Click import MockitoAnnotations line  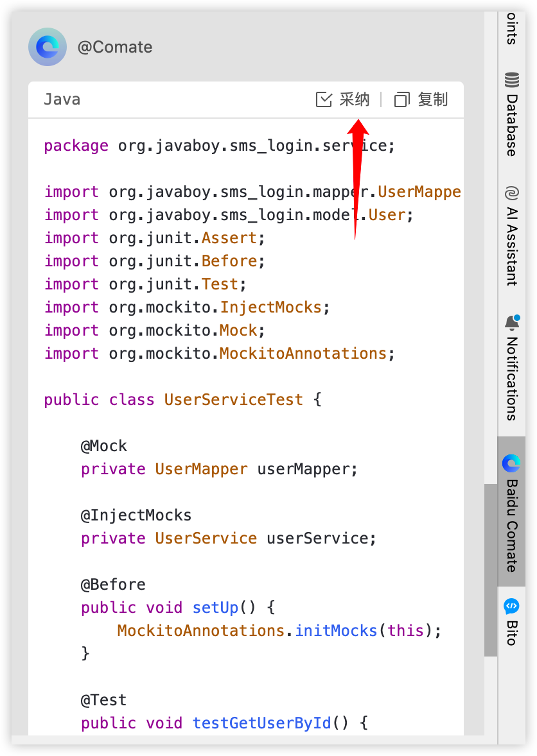[x=220, y=354]
